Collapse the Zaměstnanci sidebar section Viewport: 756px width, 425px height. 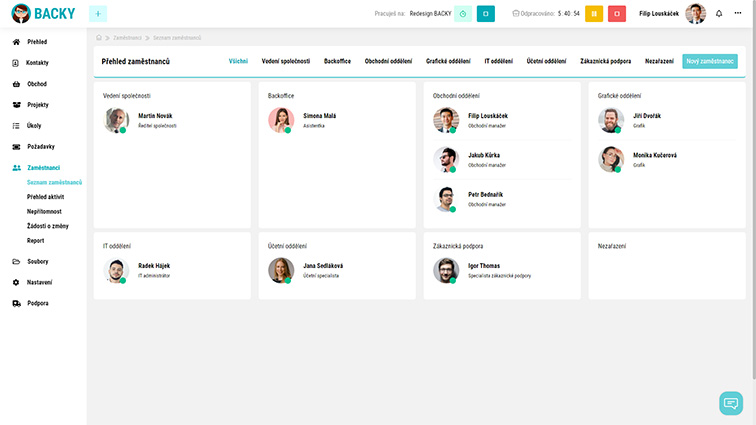coord(44,167)
